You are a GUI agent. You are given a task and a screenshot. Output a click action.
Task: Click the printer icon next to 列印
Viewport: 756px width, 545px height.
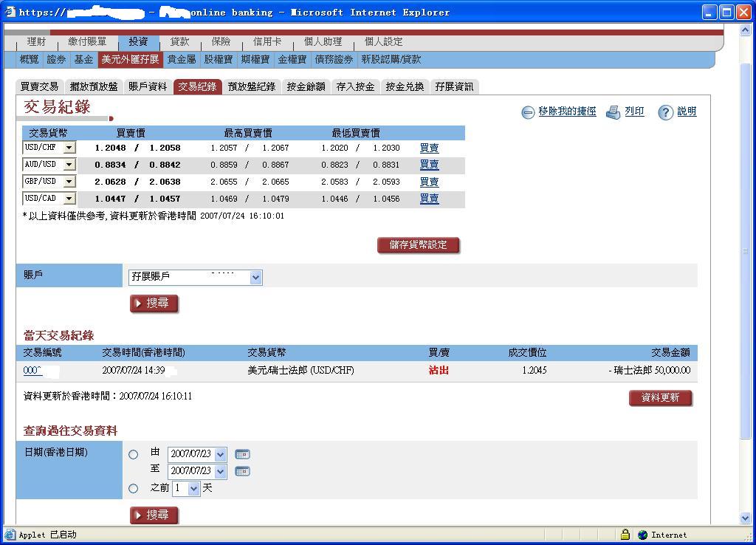[x=612, y=112]
